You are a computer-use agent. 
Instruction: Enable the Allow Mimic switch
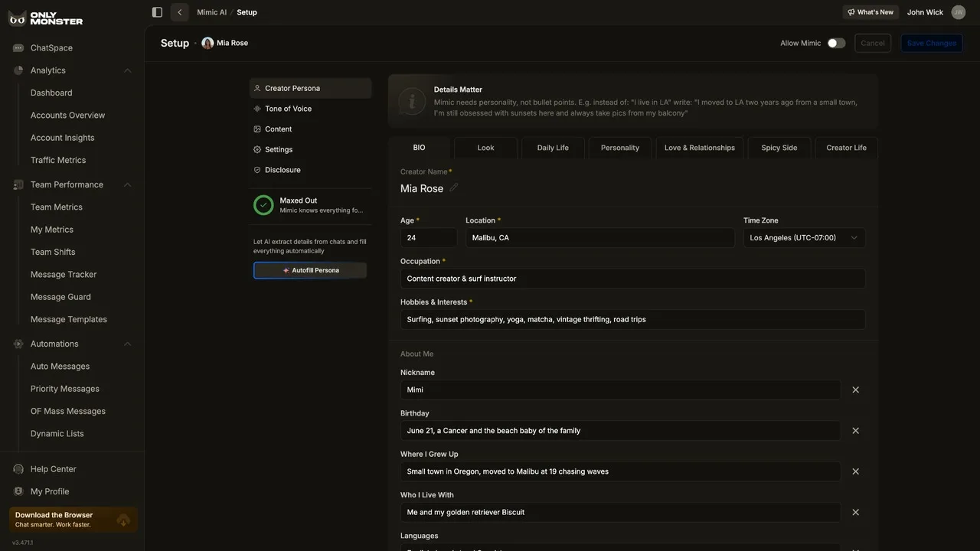(837, 43)
